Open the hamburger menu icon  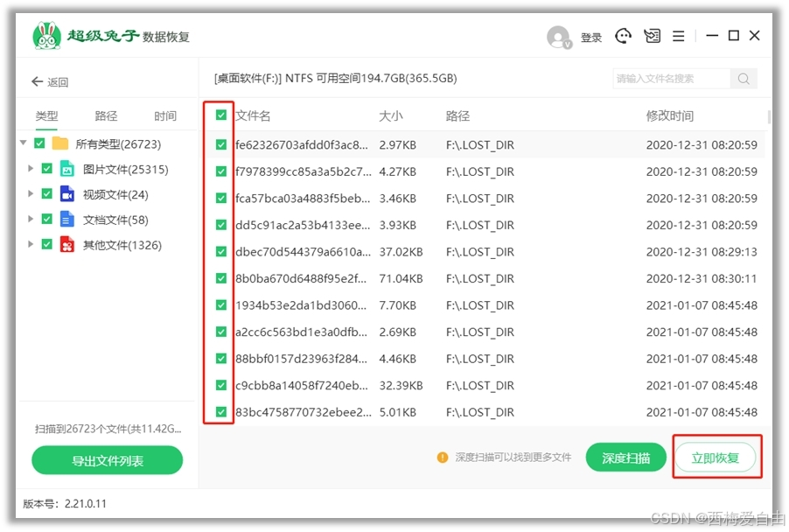678,36
